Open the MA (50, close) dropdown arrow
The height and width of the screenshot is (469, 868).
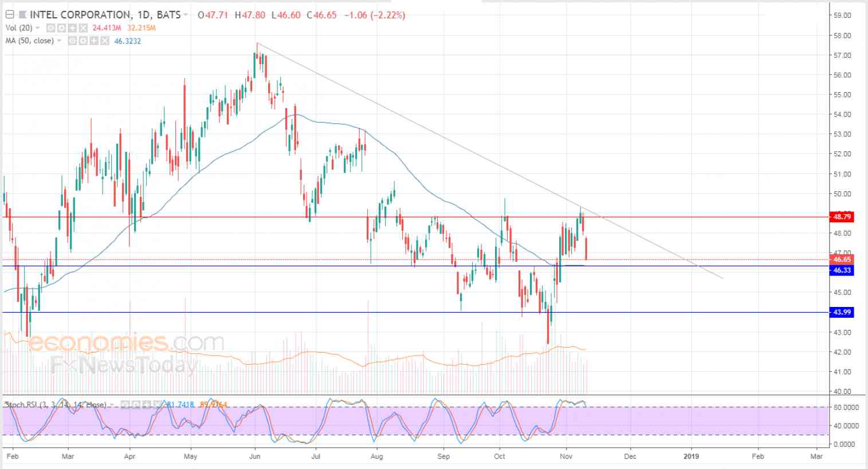click(59, 41)
